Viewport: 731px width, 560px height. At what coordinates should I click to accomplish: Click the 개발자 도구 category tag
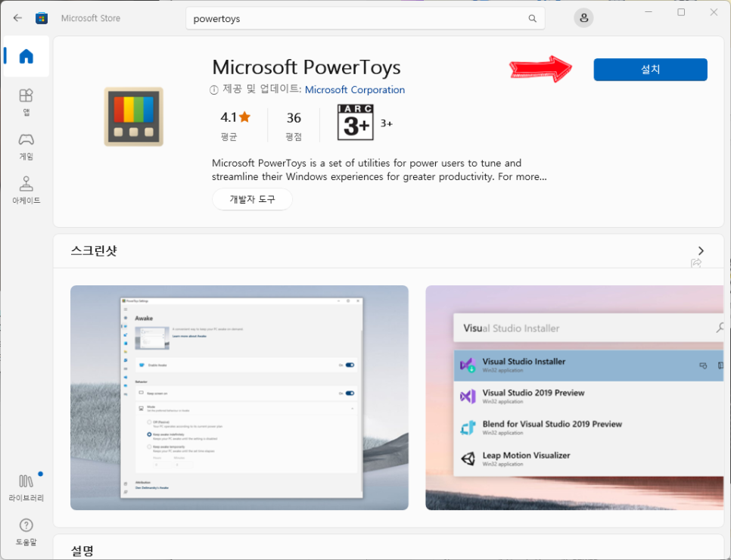[x=252, y=199]
